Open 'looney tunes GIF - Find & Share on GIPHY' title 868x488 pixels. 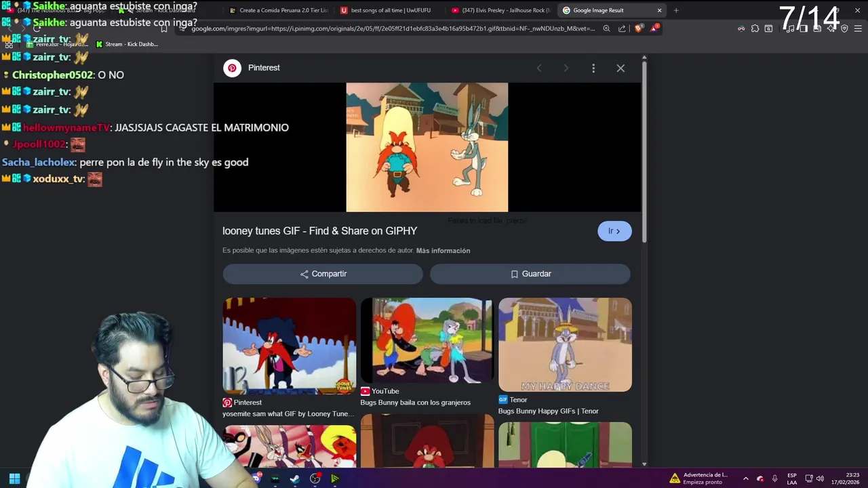tap(319, 231)
